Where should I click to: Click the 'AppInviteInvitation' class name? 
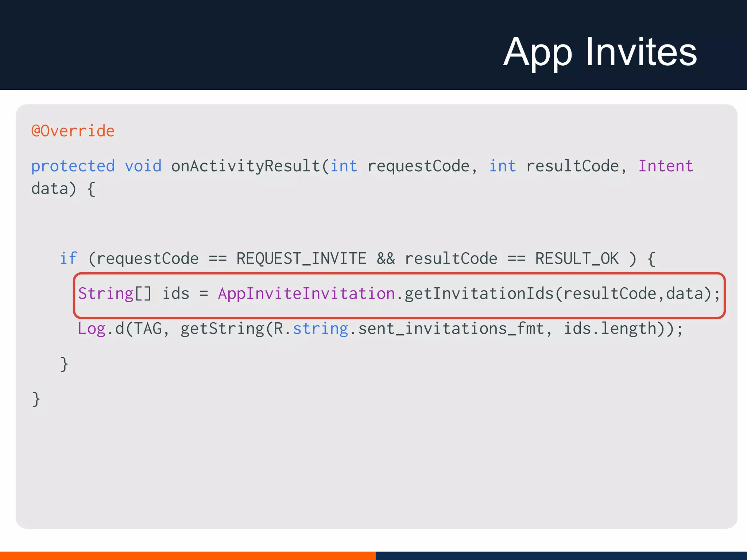coord(306,294)
